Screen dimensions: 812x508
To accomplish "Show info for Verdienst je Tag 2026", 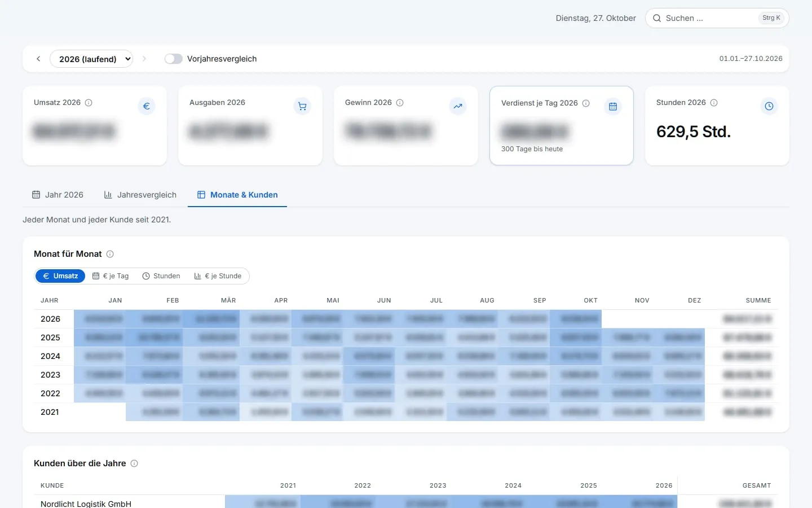I will (586, 103).
